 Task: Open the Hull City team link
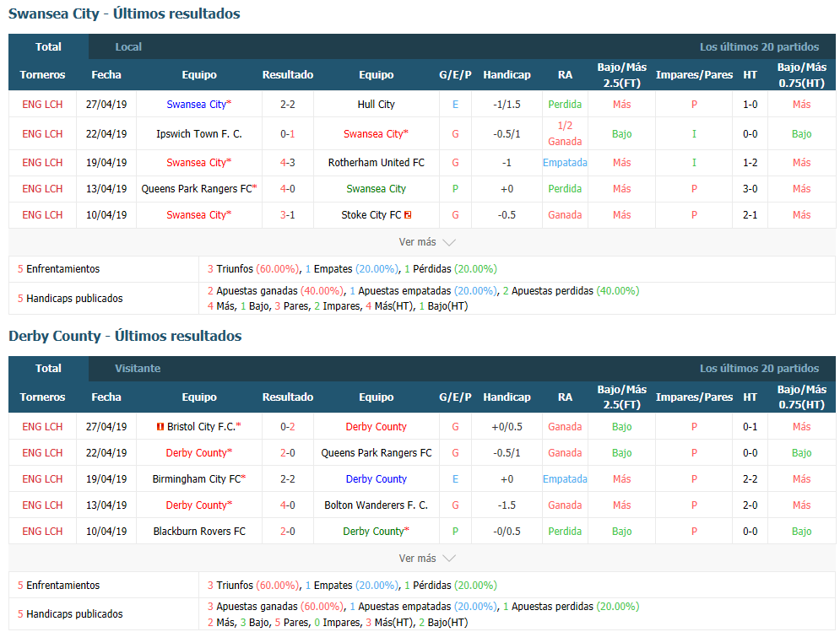click(x=376, y=105)
